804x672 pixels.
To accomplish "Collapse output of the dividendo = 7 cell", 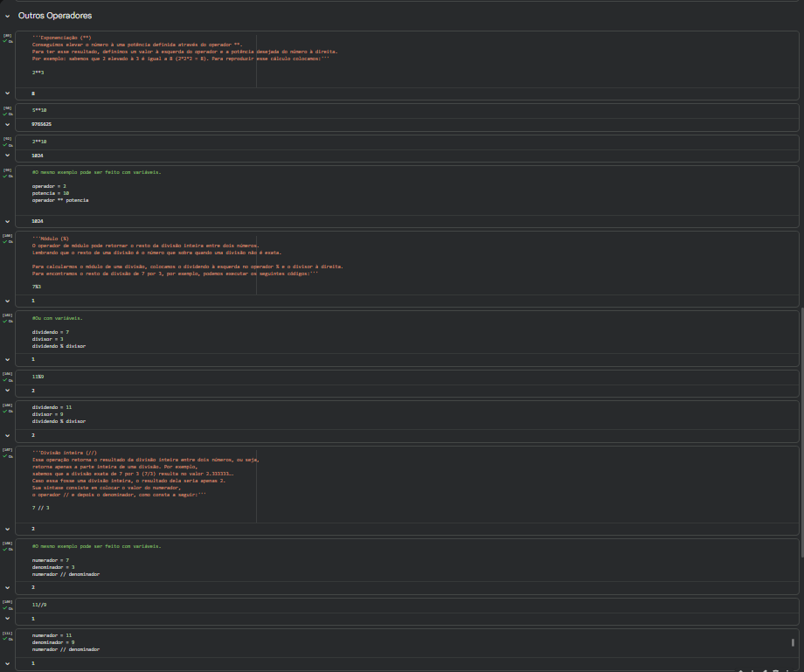I will (x=7, y=359).
